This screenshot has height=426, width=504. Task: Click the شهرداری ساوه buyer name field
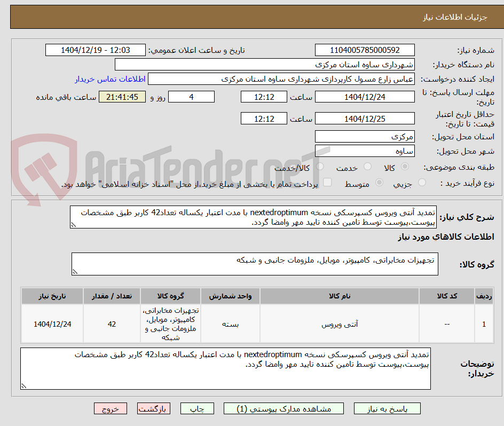pos(264,64)
